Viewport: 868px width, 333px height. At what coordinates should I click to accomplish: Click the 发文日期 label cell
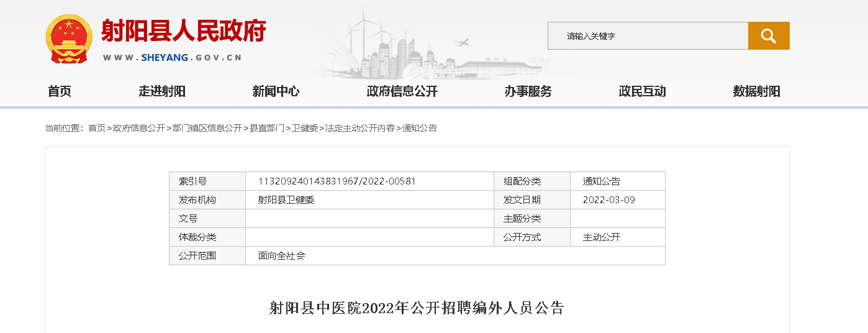[532, 200]
